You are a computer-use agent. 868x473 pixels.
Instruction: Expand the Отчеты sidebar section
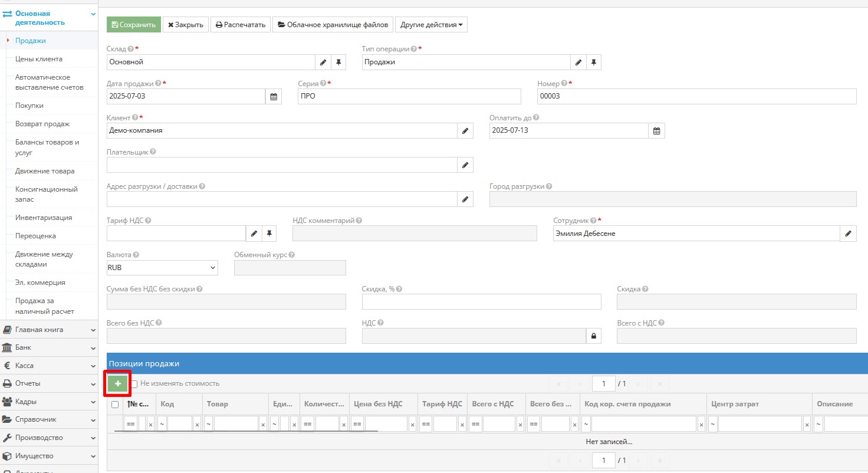tap(49, 383)
